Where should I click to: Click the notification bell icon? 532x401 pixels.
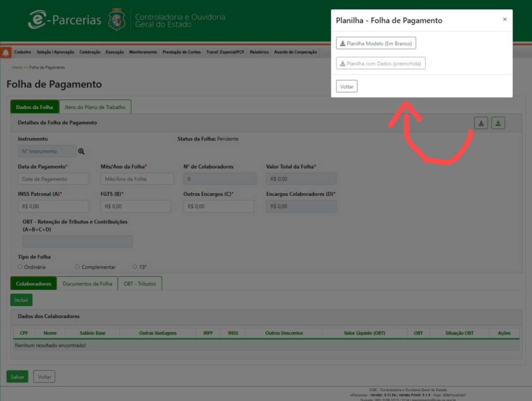(6, 53)
